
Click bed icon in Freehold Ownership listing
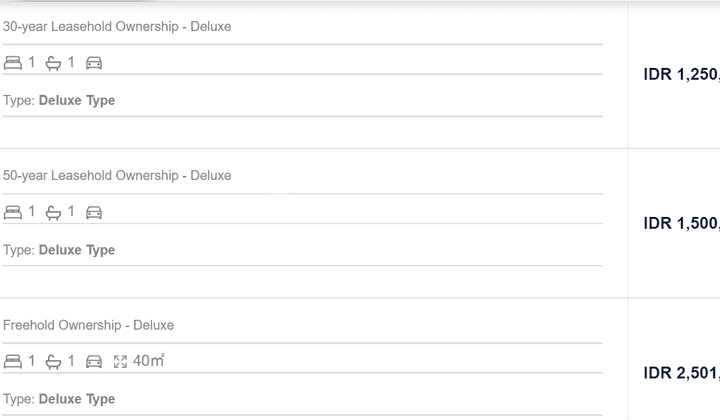pyautogui.click(x=13, y=362)
